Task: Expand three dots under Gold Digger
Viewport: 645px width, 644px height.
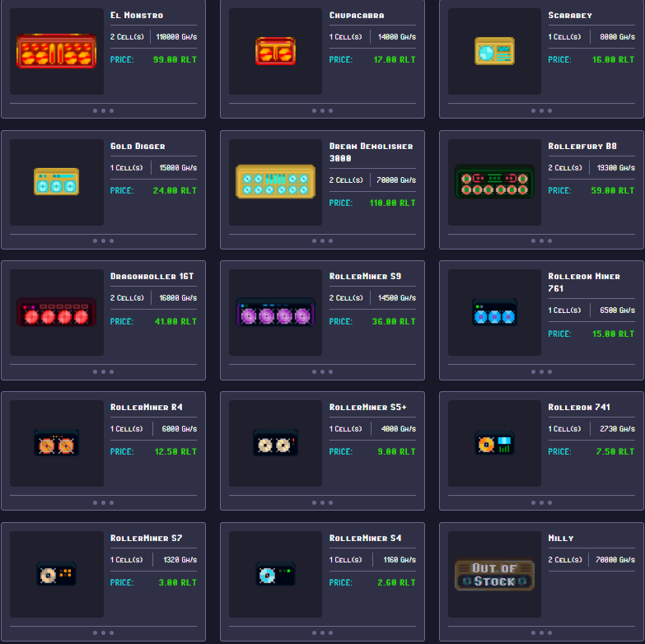Action: tap(103, 241)
